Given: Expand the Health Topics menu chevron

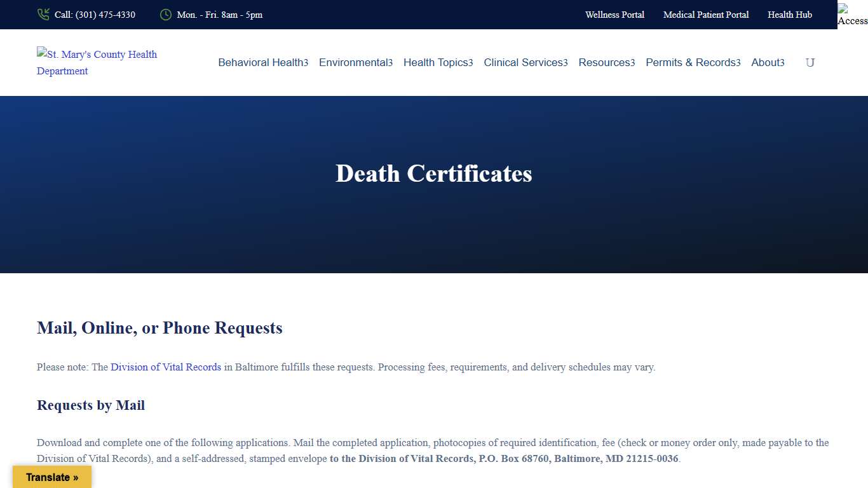Looking at the screenshot, I should [x=438, y=62].
